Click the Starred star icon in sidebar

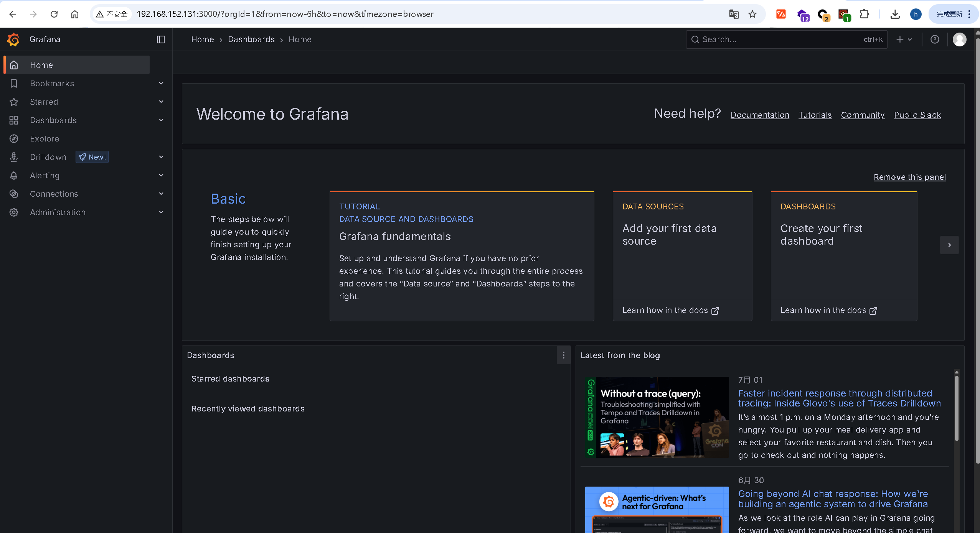coord(14,102)
